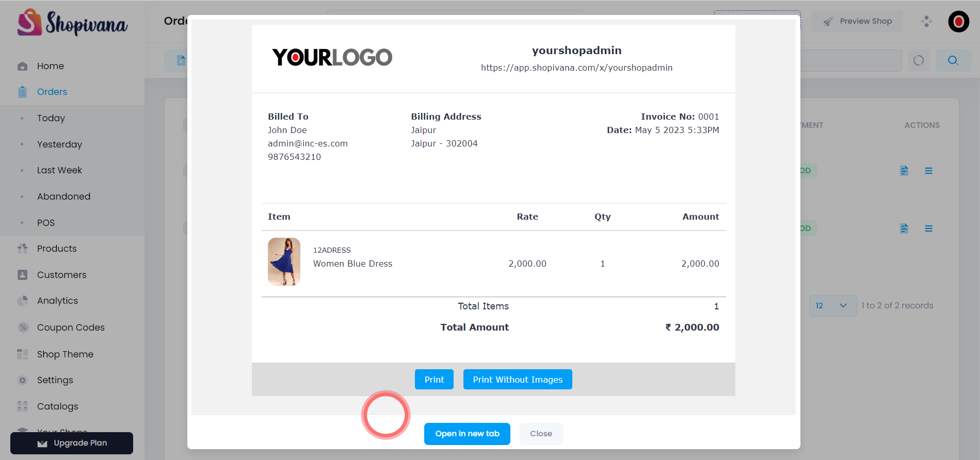Show Today's orders

51,118
